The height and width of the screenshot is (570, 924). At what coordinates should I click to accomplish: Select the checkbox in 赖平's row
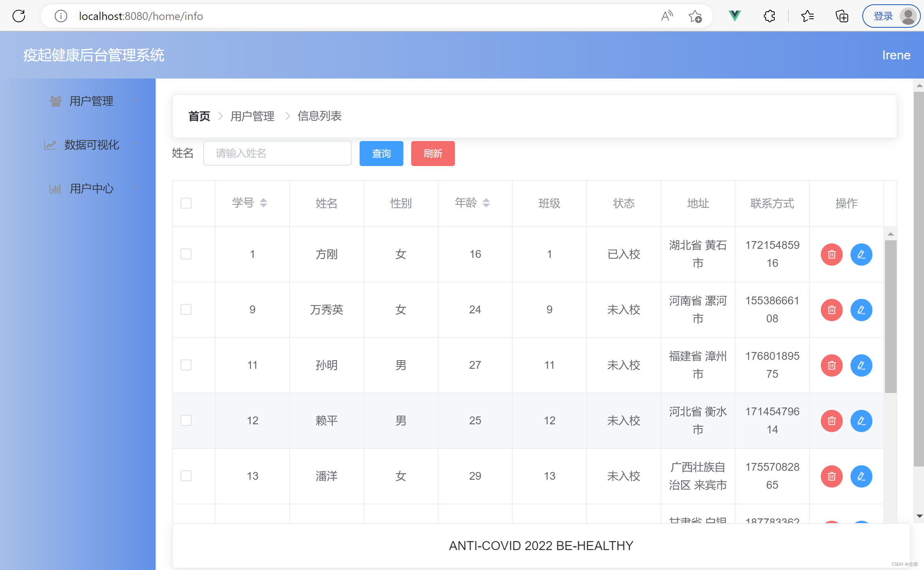[186, 421]
